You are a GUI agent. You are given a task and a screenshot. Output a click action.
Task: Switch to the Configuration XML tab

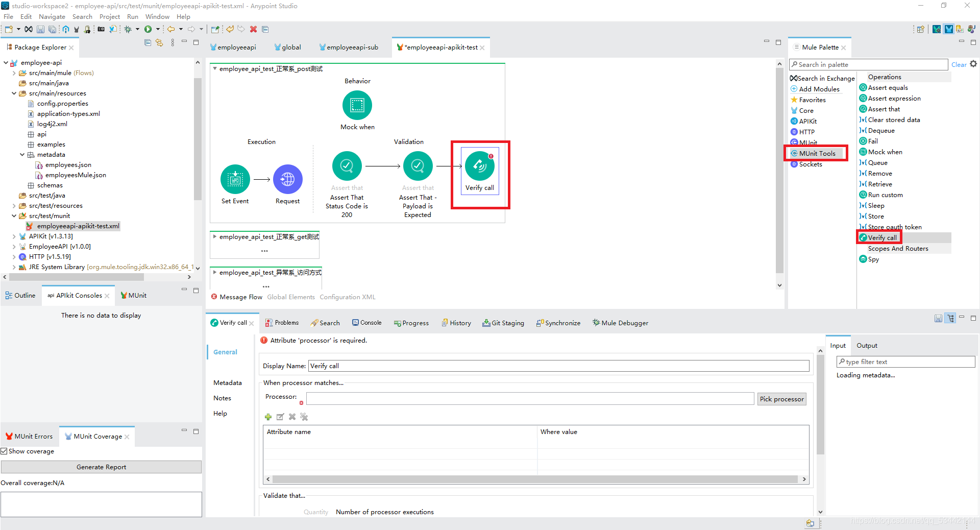click(x=348, y=297)
